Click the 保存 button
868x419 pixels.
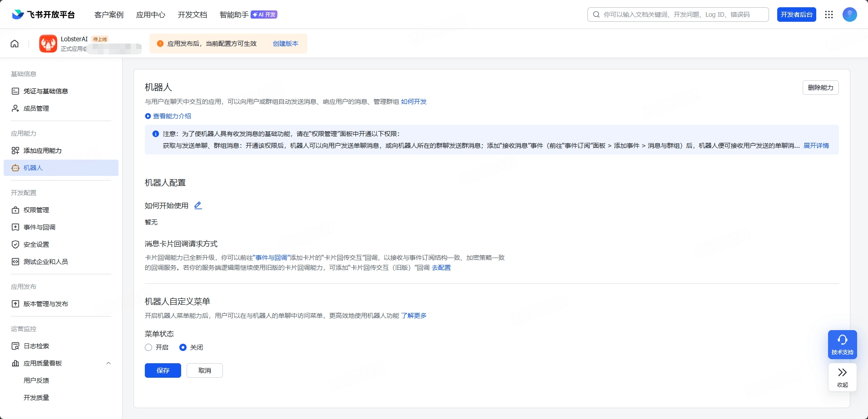(163, 370)
